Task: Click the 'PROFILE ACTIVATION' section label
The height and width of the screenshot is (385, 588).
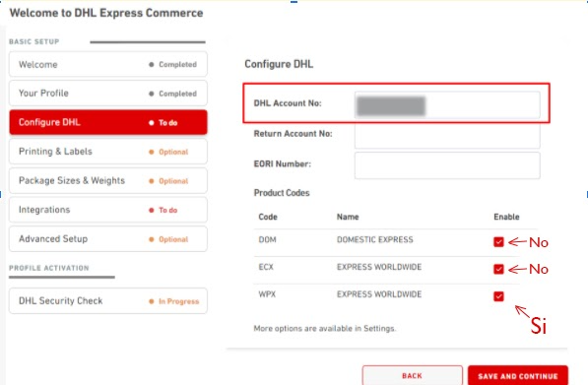Action: click(49, 268)
